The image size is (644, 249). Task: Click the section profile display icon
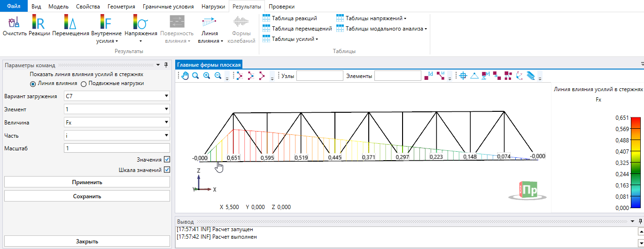[530, 76]
